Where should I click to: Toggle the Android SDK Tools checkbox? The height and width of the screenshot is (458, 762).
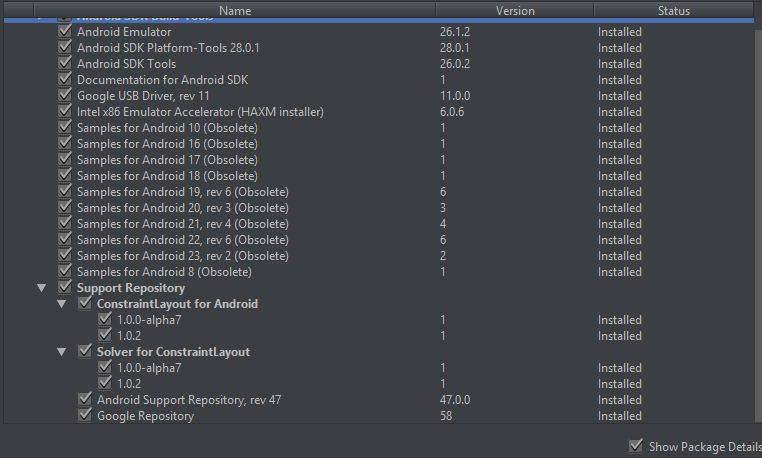(65, 64)
